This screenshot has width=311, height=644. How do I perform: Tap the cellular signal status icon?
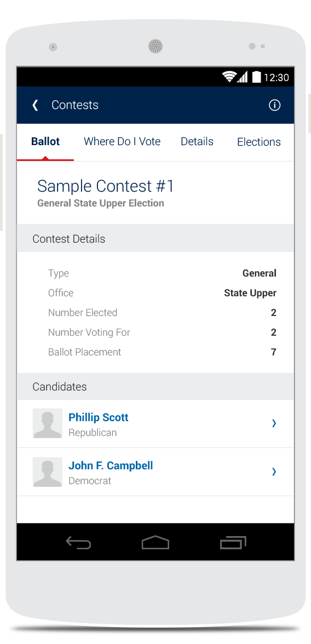tap(243, 77)
